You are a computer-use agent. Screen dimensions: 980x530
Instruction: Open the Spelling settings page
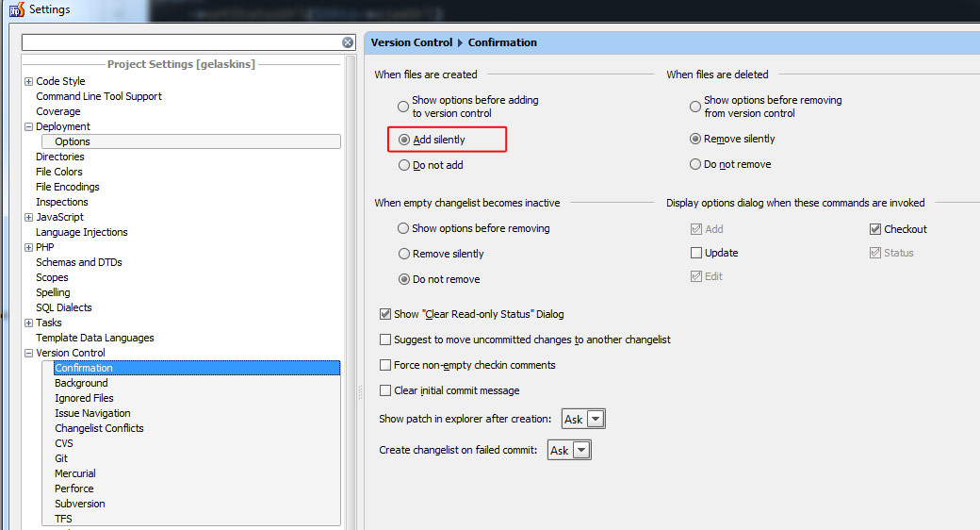tap(53, 292)
